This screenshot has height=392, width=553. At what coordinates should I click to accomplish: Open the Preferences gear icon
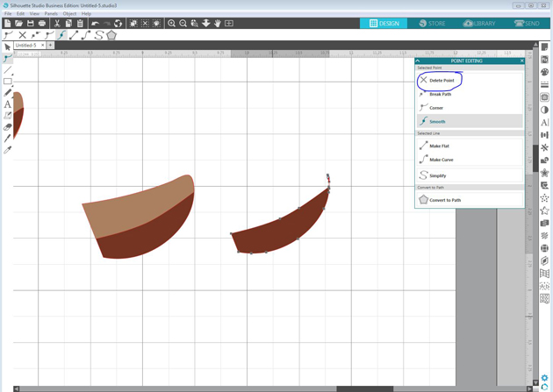[544, 378]
